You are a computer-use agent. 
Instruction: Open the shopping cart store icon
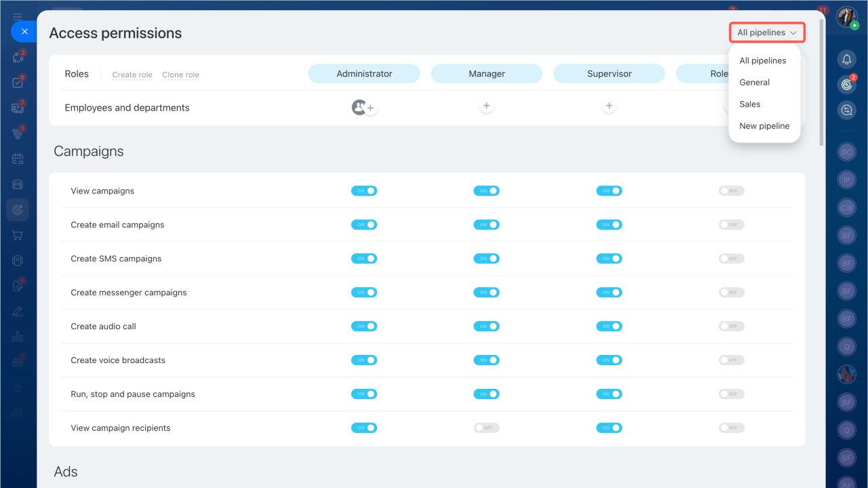(x=18, y=236)
